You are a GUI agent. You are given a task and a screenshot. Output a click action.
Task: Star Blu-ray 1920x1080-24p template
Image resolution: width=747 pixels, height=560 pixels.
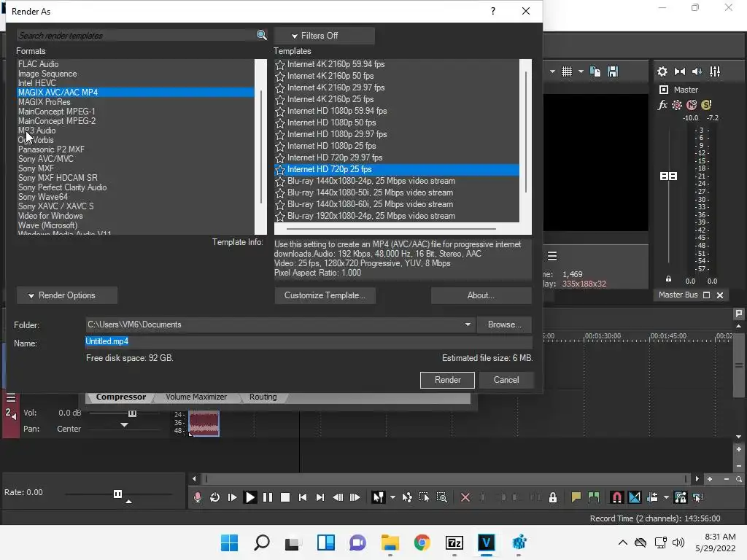(280, 216)
